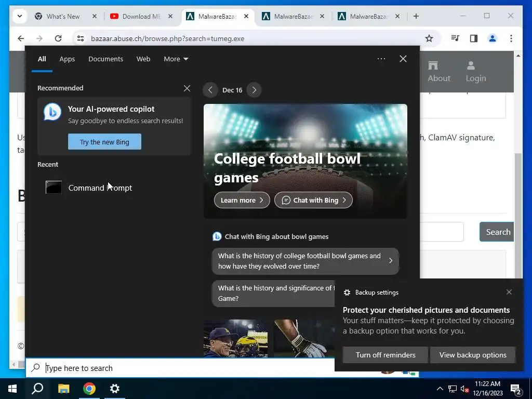Click the Type here to search box
Image resolution: width=532 pixels, height=399 pixels.
point(180,368)
